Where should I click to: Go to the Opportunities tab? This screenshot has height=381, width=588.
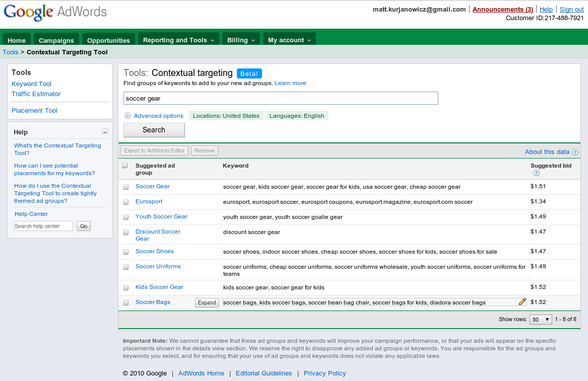108,40
